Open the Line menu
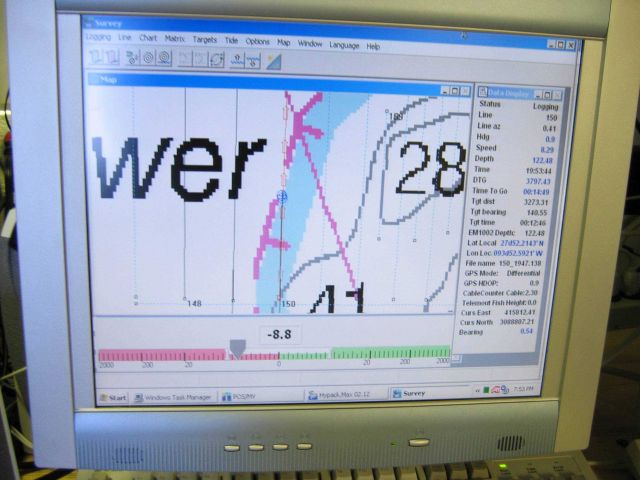Screen dimensions: 640x480 pos(124,37)
